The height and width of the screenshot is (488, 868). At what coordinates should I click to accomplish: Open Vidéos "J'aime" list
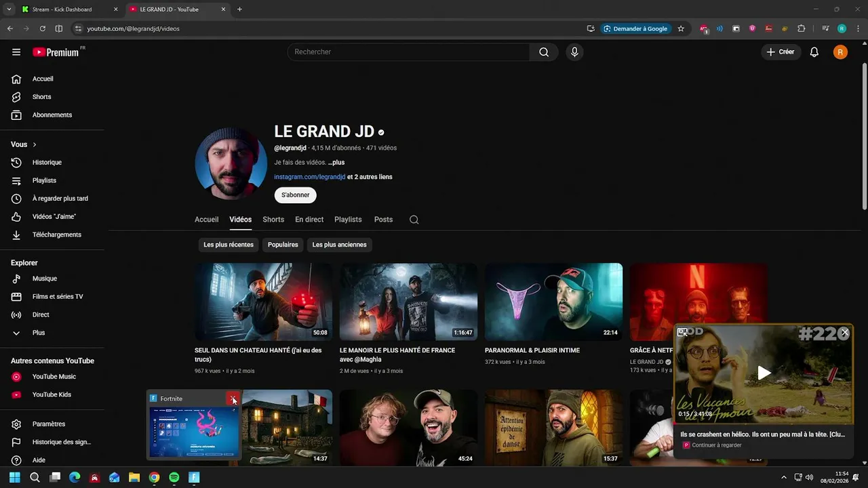53,217
